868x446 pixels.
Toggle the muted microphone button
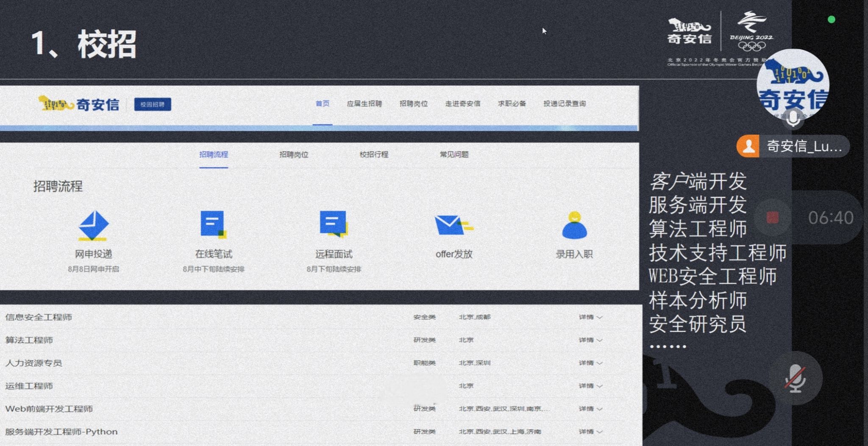pos(795,378)
